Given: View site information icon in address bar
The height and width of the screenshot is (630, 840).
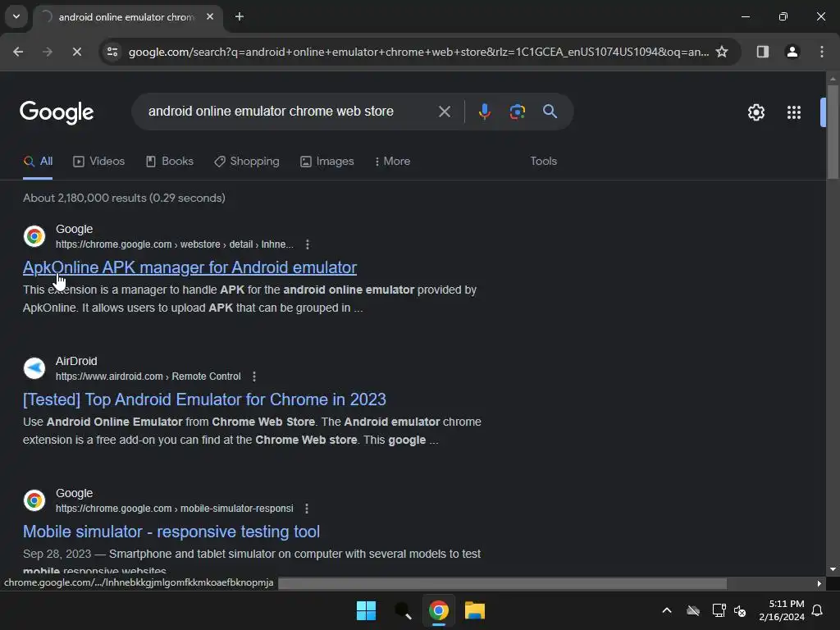Looking at the screenshot, I should 112,52.
